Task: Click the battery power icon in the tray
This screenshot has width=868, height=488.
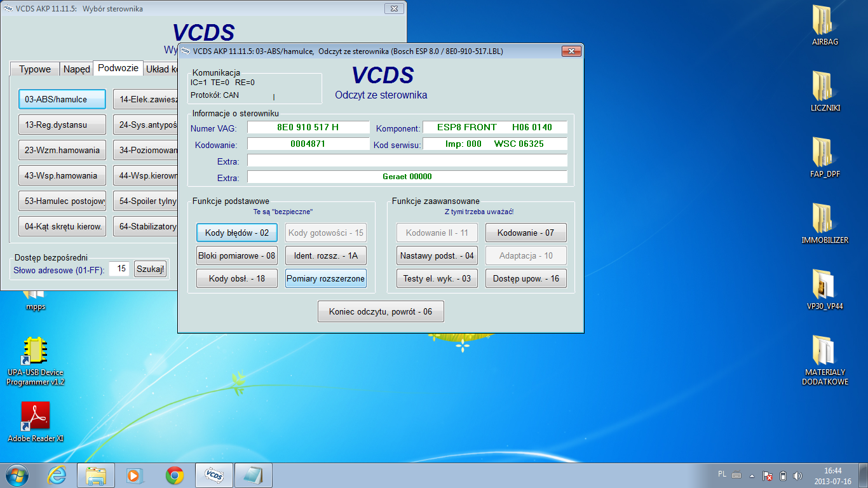Action: (783, 475)
